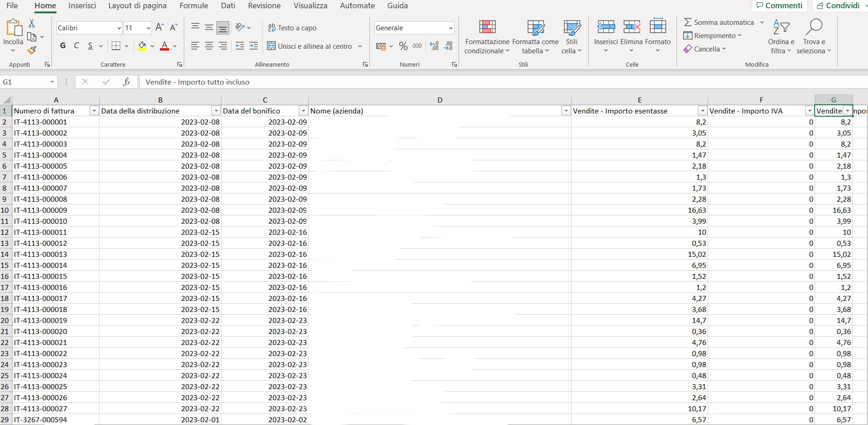Click the Incolla (paste) icon
Viewport: 868px width, 425px height.
14,28
